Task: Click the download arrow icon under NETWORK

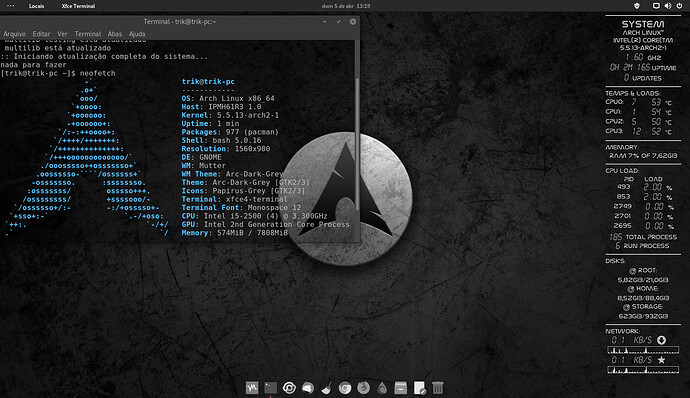Action: coord(661,340)
